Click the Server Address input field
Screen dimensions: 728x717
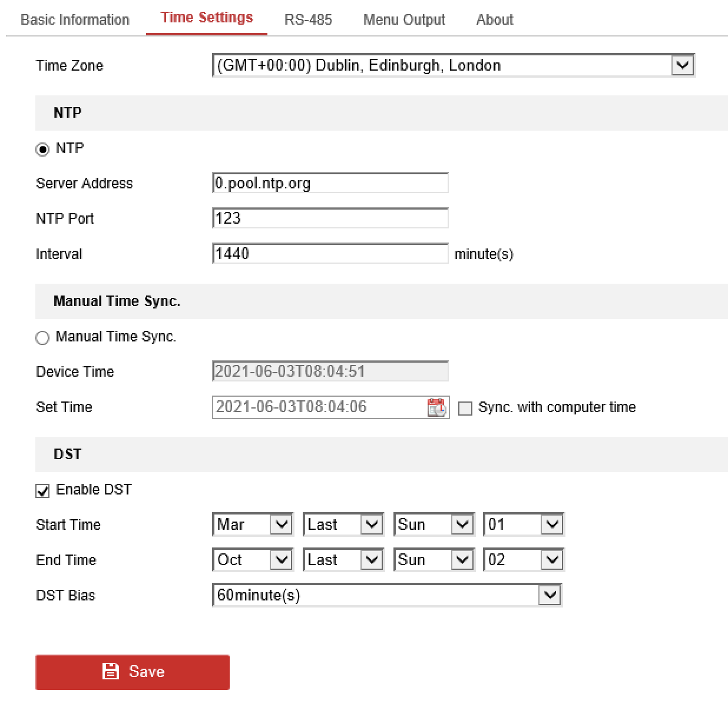pyautogui.click(x=330, y=183)
